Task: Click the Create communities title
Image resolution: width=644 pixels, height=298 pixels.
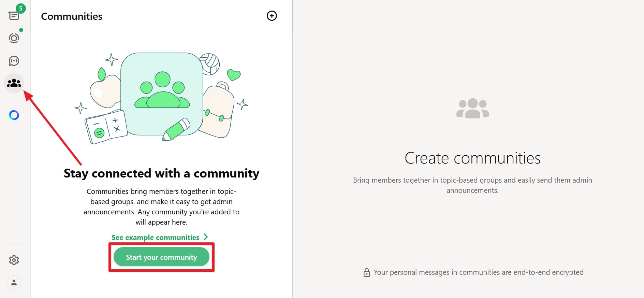Action: pos(472,158)
